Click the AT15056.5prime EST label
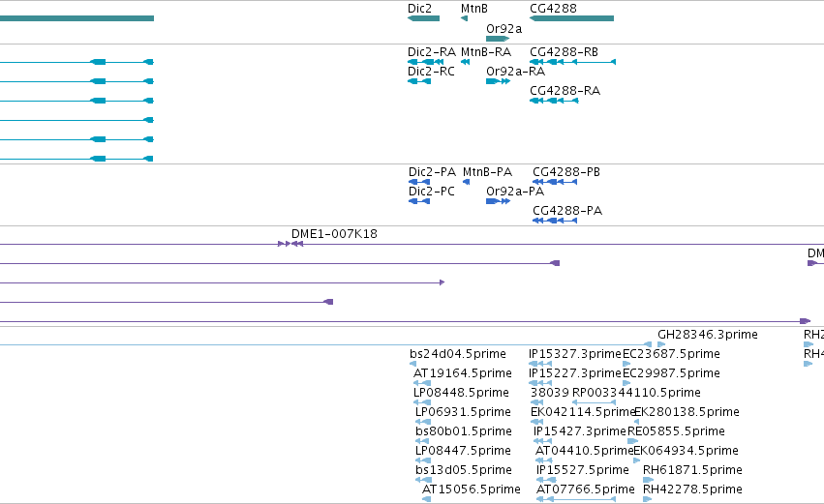The width and height of the screenshot is (824, 504). click(x=472, y=489)
